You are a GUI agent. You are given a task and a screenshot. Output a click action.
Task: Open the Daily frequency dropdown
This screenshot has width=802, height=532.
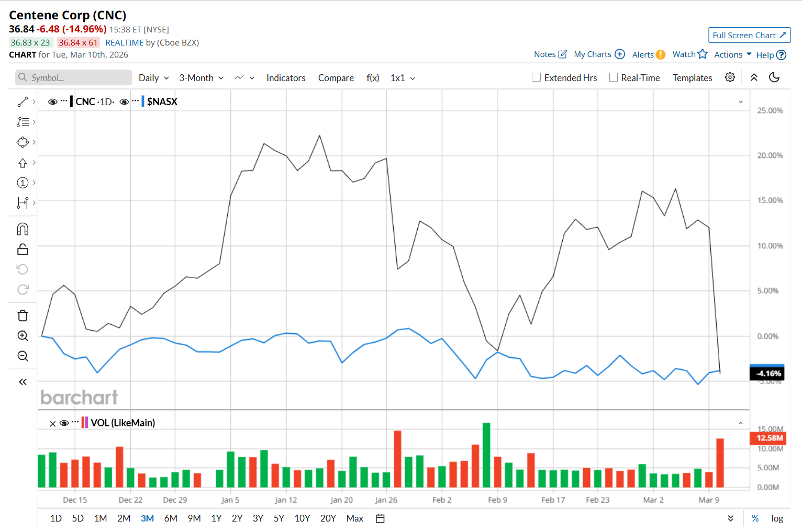coord(154,78)
